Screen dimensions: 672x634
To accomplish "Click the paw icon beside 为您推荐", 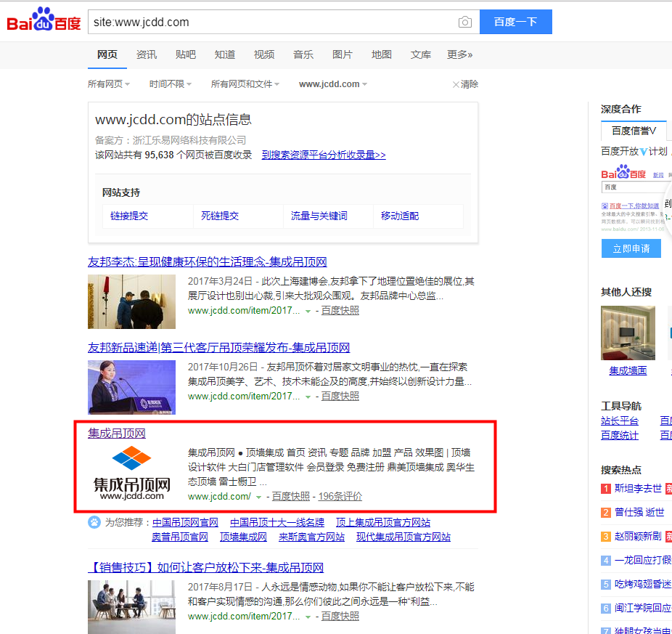I will pyautogui.click(x=94, y=522).
